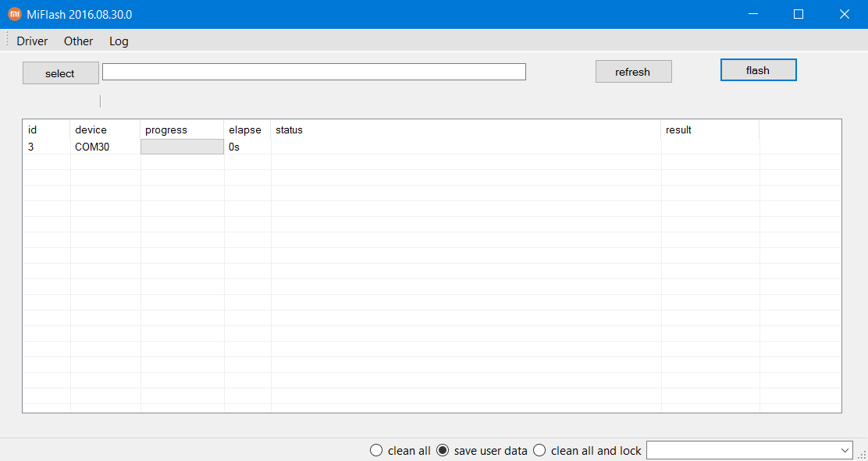The image size is (868, 461).
Task: Focus the firmware path input field
Action: tap(314, 72)
